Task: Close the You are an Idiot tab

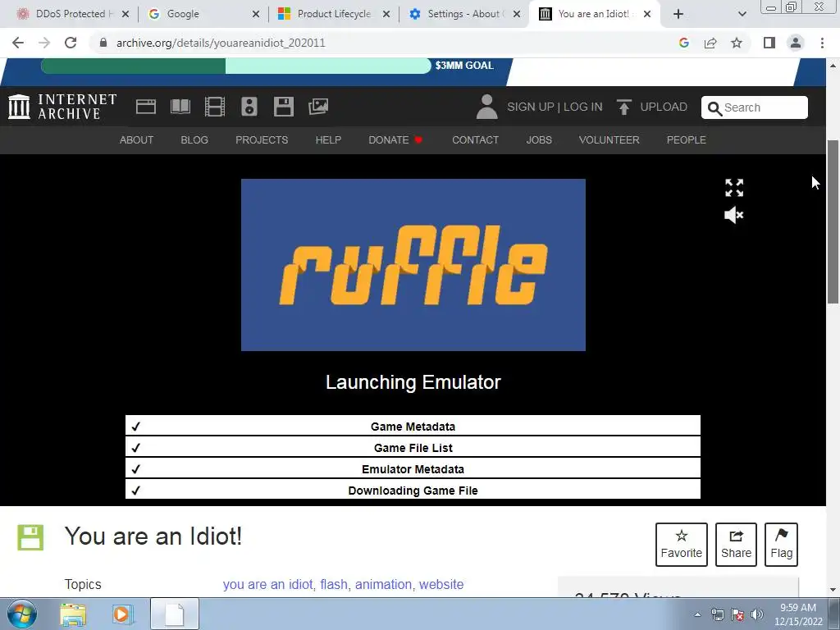Action: point(647,14)
